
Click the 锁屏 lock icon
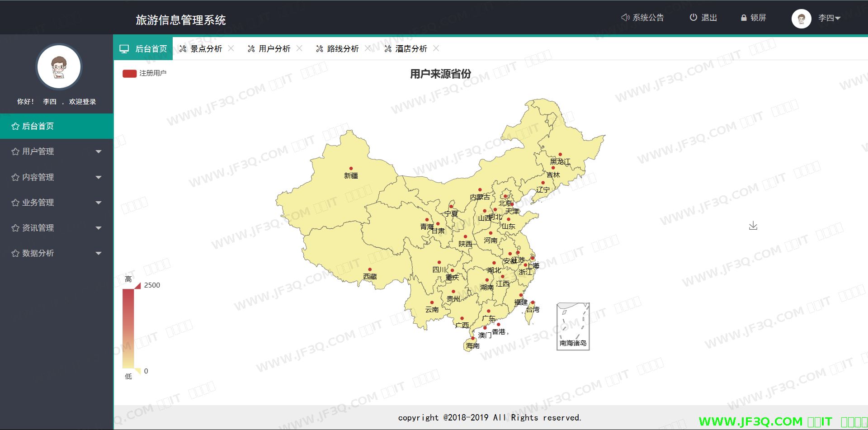[743, 18]
